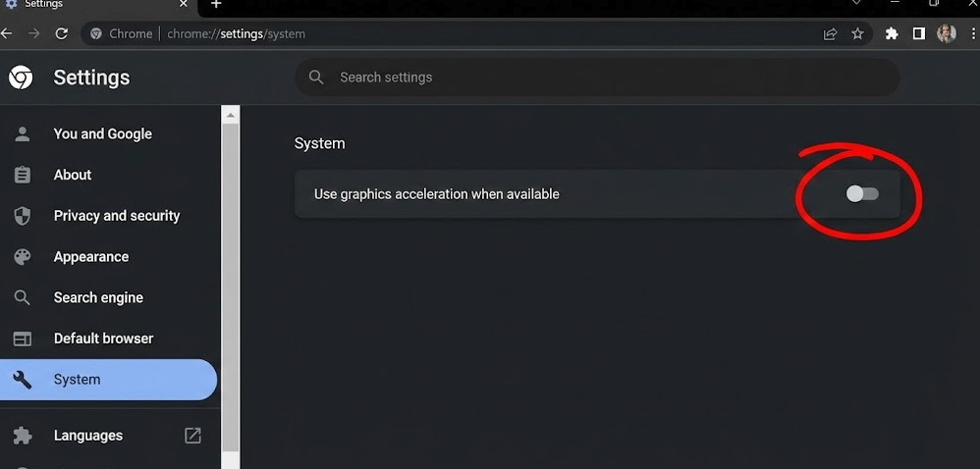Screen dimensions: 980x469
Task: Close the Settings tab
Action: (184, 4)
